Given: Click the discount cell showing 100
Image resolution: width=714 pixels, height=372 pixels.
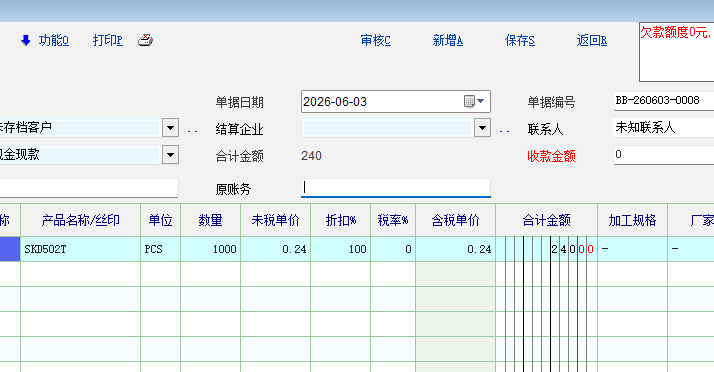Looking at the screenshot, I should click(x=341, y=249).
